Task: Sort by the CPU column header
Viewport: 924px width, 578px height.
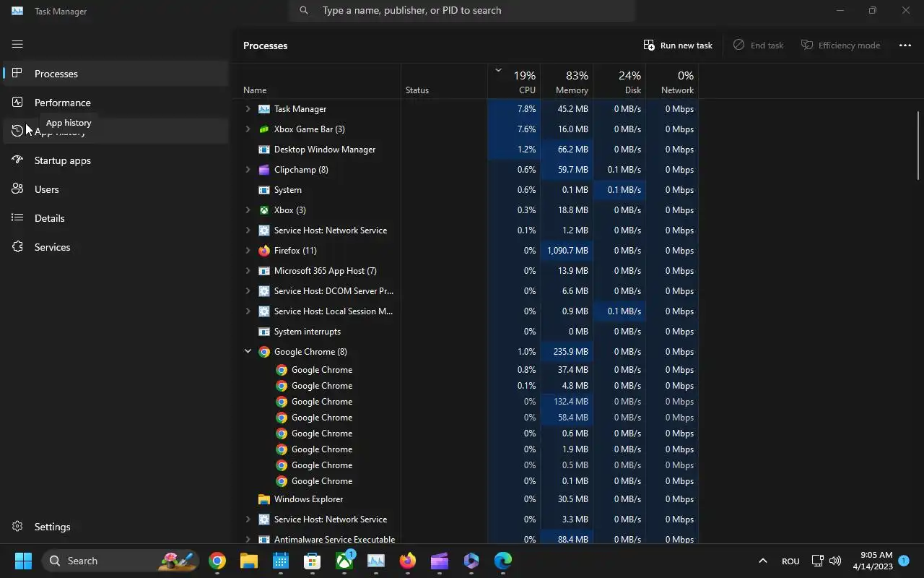Action: coord(514,82)
